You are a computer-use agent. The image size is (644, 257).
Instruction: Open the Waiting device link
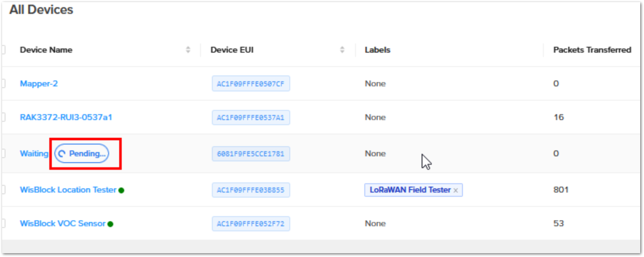[34, 154]
